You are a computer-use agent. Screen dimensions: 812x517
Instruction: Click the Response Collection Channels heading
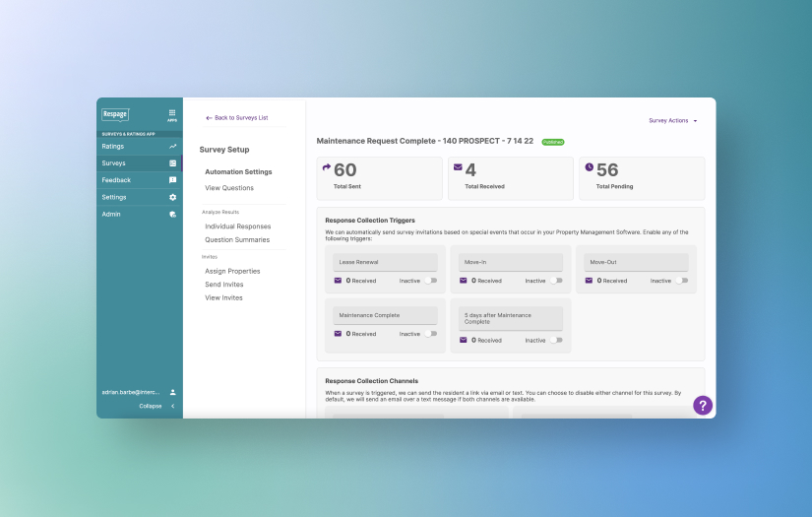point(371,381)
